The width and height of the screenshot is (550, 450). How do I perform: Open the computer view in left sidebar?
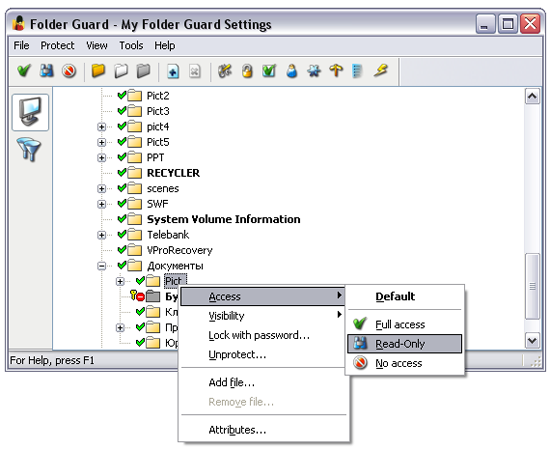tap(31, 112)
